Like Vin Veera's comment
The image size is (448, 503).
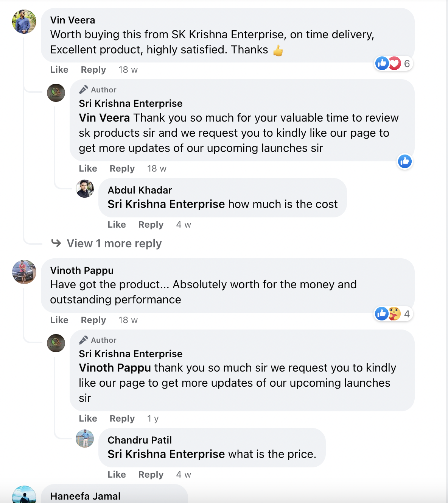click(59, 70)
